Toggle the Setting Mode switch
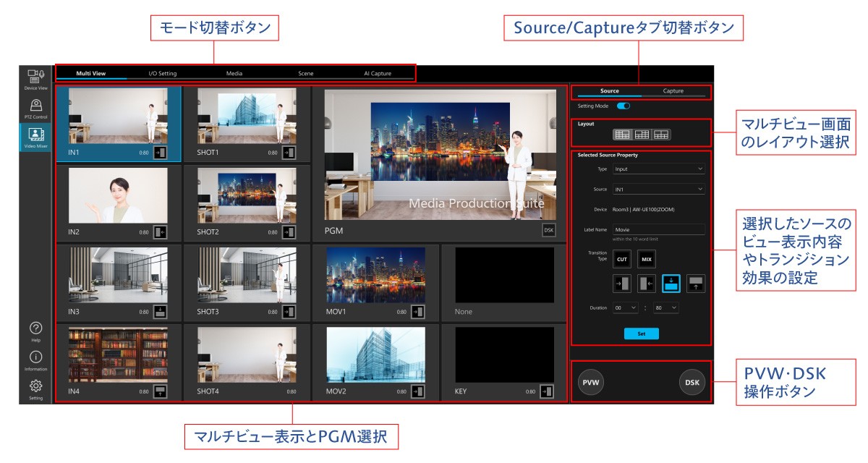The image size is (868, 463). [x=623, y=106]
